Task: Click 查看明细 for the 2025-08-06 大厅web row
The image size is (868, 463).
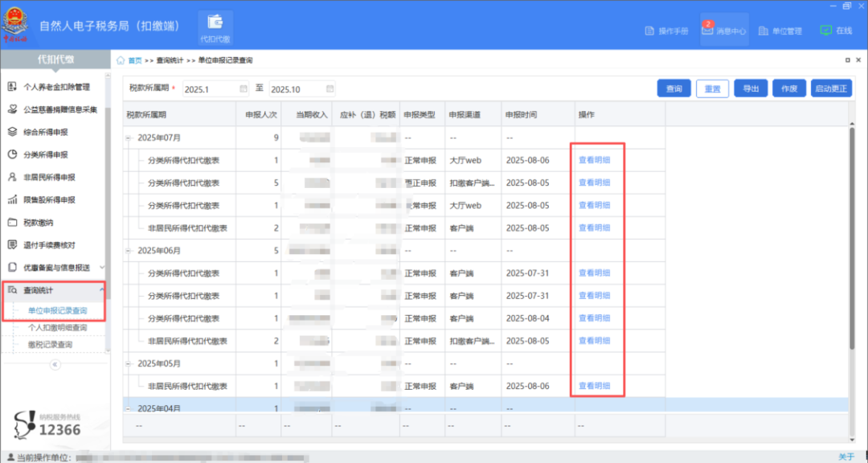Action: (594, 160)
